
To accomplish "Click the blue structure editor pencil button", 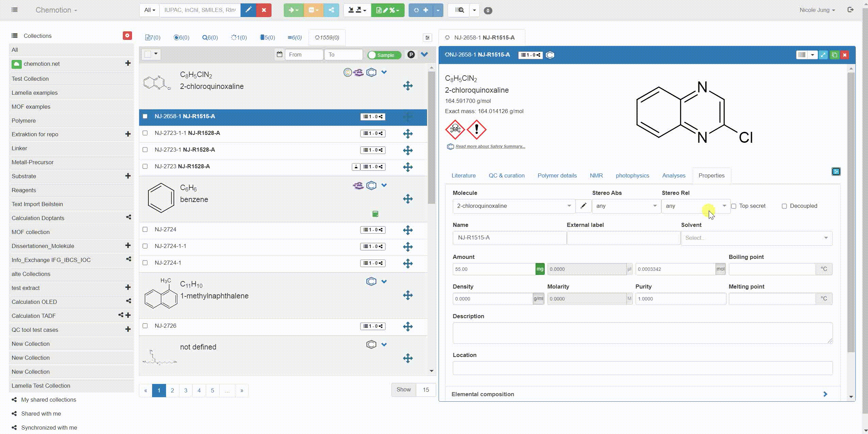I will click(x=248, y=10).
